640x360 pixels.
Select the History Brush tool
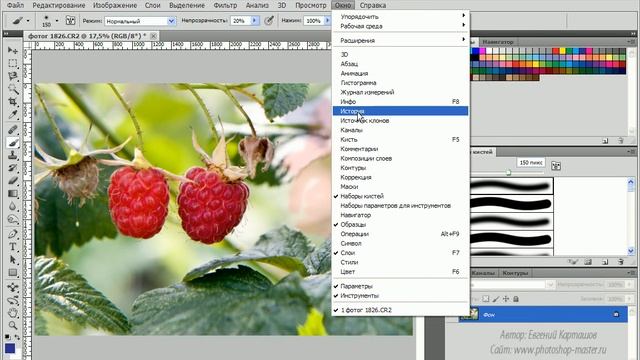[13, 168]
